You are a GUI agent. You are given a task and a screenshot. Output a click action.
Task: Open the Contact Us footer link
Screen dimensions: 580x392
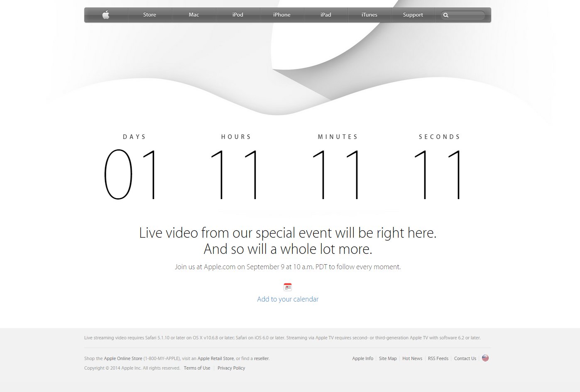pos(465,358)
